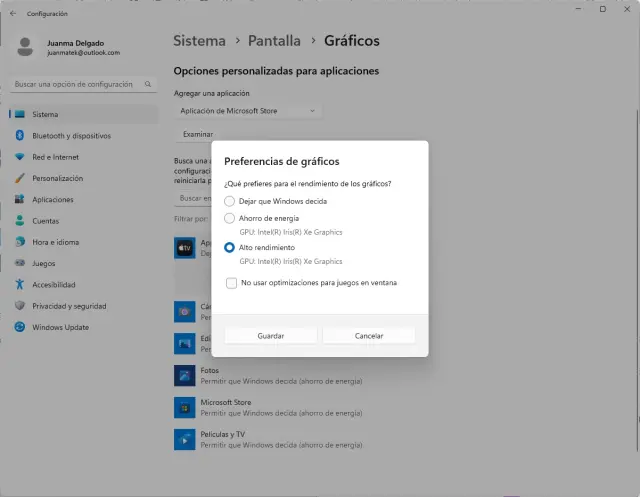Select 'Alto rendimiento' radio option

(230, 247)
